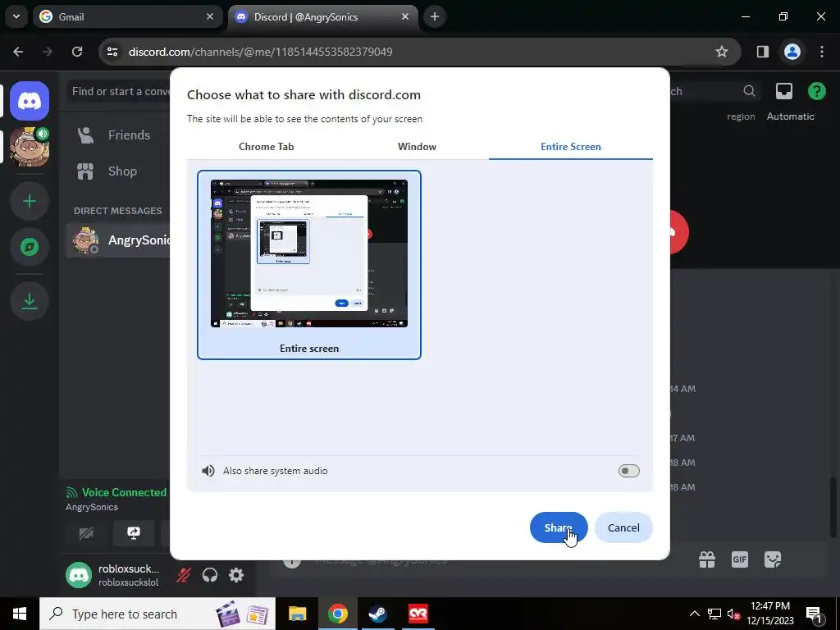Reload the Discord page
Screen dimensions: 840x630
pos(77,52)
